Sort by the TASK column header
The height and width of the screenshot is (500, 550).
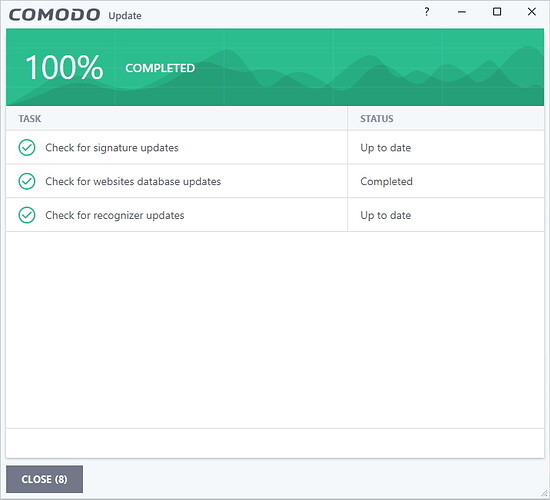pyautogui.click(x=30, y=119)
